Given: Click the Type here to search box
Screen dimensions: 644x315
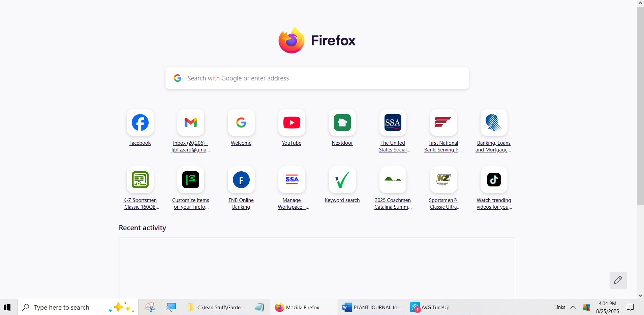Looking at the screenshot, I should tap(78, 307).
